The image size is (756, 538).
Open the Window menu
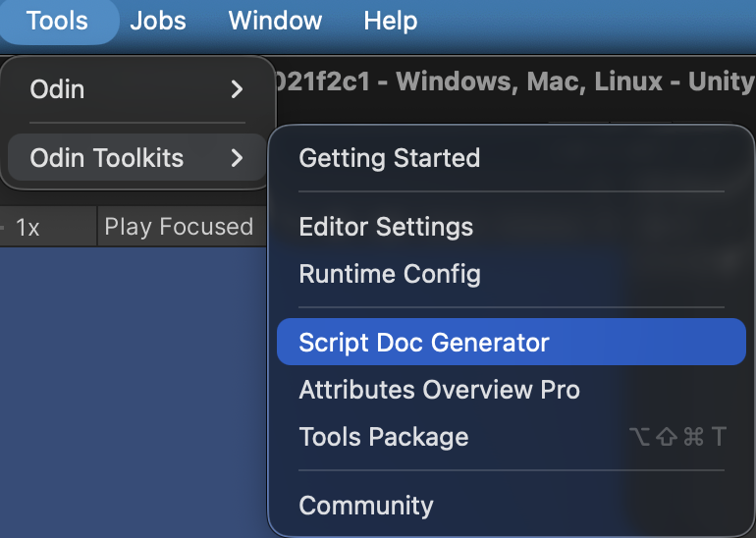click(x=275, y=22)
